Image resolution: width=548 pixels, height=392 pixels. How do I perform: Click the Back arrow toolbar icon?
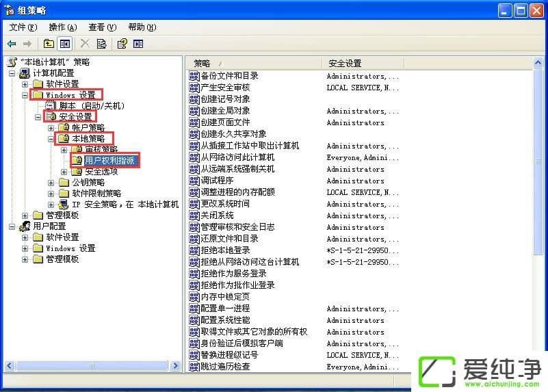tap(12, 44)
